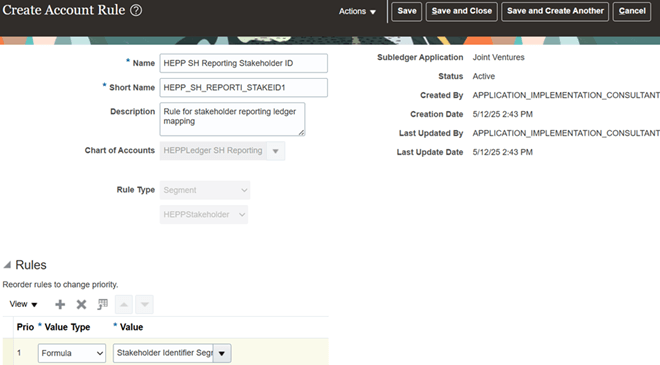Click the Active status value
This screenshot has width=660, height=365.
pos(484,76)
